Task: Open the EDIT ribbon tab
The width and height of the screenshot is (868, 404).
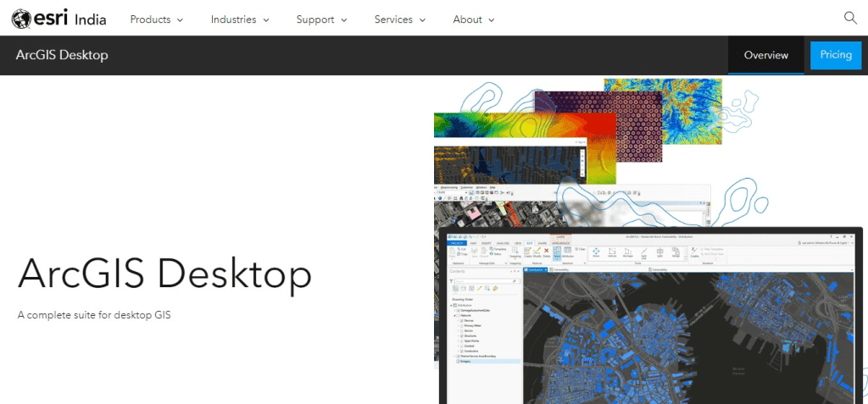Action: tap(529, 243)
